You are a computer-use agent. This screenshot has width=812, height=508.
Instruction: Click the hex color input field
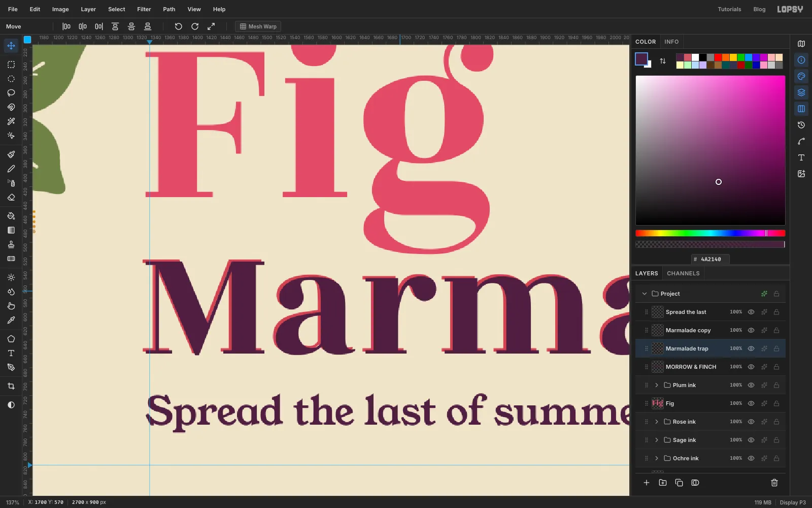(710, 259)
